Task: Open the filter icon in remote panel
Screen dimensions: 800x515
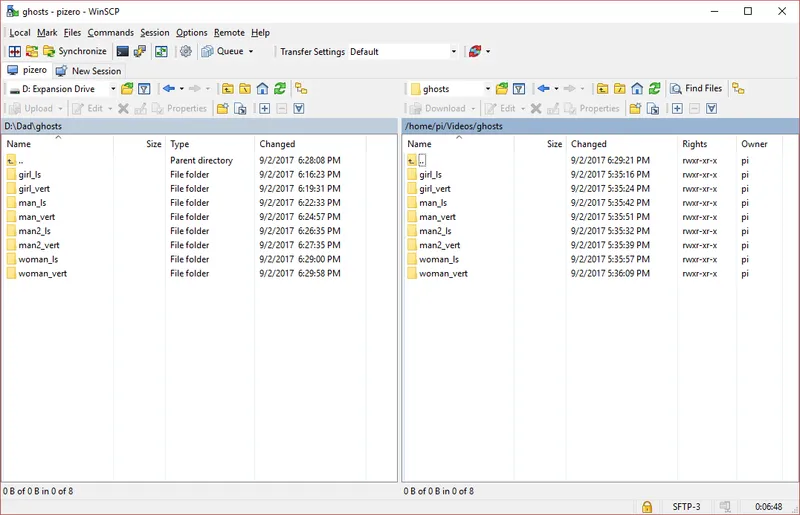Action: [519, 89]
